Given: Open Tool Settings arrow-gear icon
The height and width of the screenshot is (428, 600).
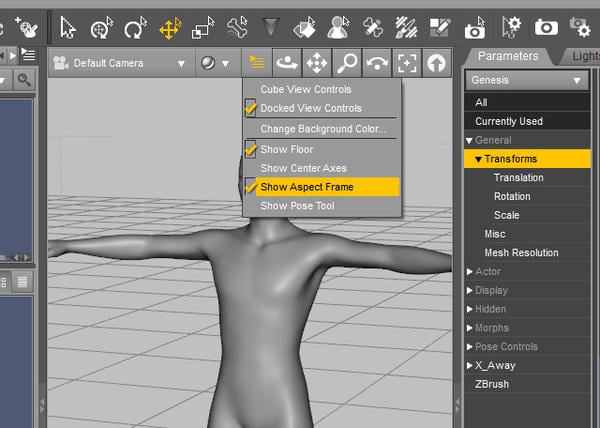Looking at the screenshot, I should [x=512, y=28].
